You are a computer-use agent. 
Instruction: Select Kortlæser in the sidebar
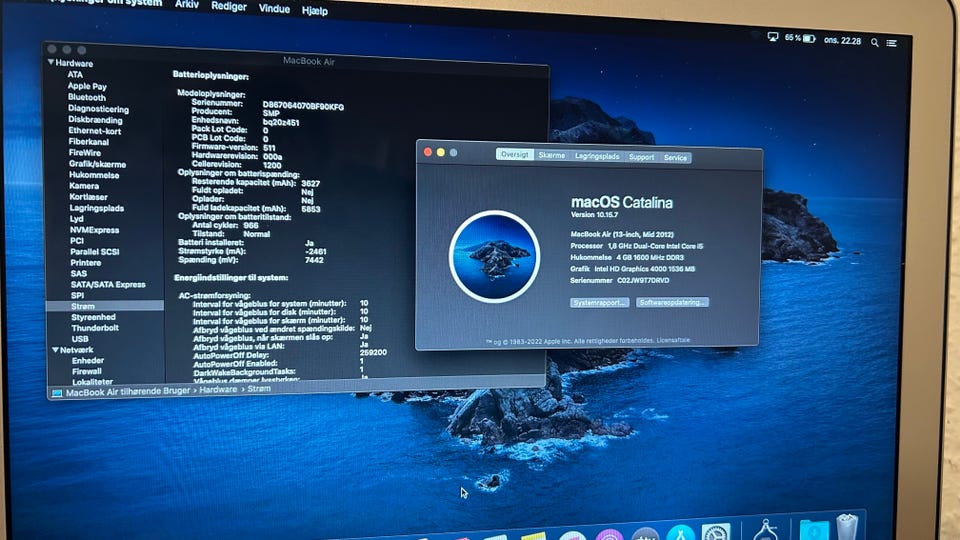pos(89,197)
